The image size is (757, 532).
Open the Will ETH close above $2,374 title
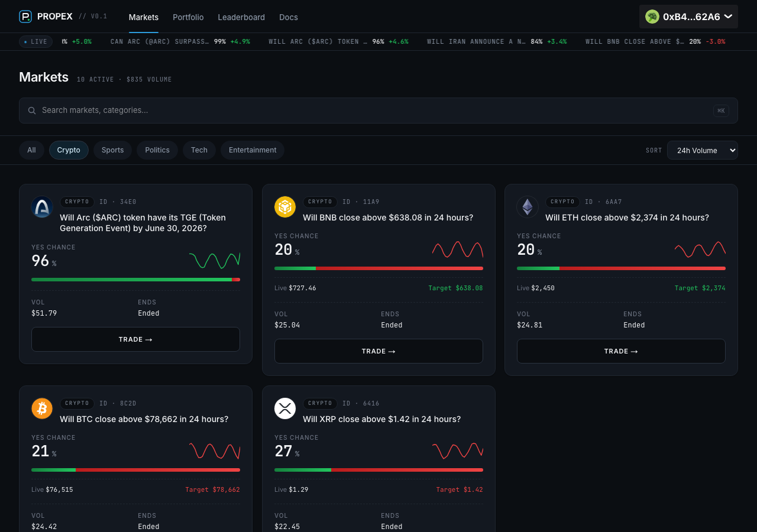627,218
